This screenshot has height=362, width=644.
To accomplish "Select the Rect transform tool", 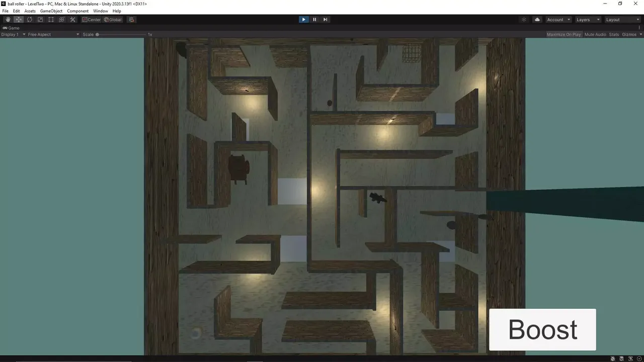I will [51, 20].
